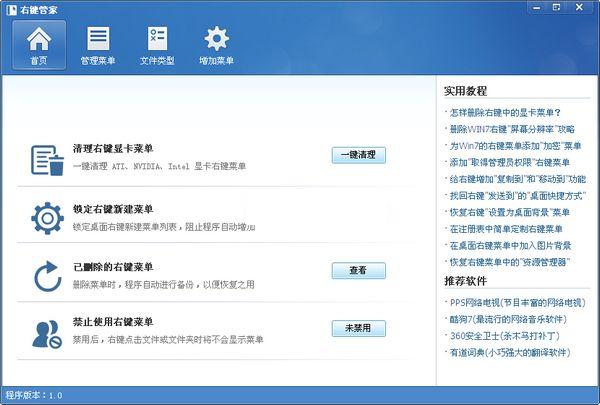Click the 首页 home icon
600x405 pixels.
click(39, 40)
